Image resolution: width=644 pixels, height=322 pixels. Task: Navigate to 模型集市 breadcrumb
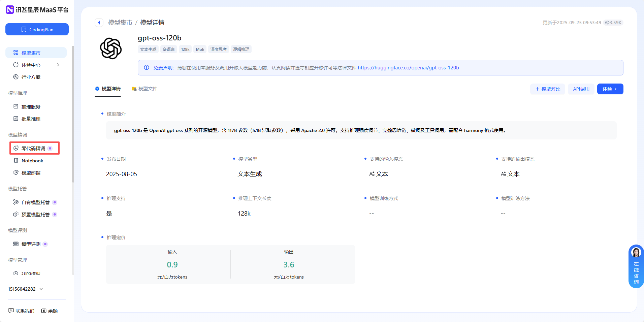tap(120, 23)
